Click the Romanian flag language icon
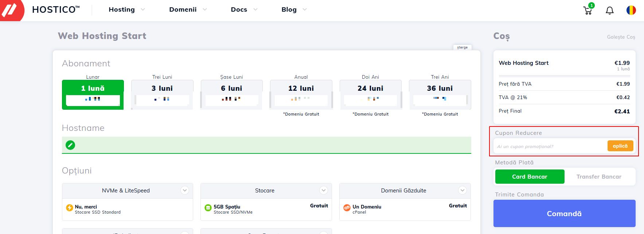The image size is (644, 234). (631, 10)
